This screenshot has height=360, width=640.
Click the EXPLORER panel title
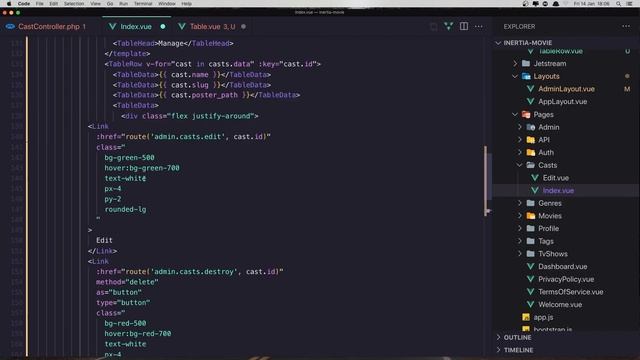[519, 27]
